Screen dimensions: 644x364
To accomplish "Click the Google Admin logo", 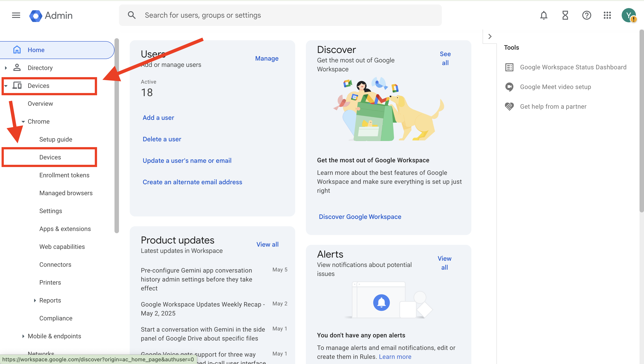I will [51, 15].
